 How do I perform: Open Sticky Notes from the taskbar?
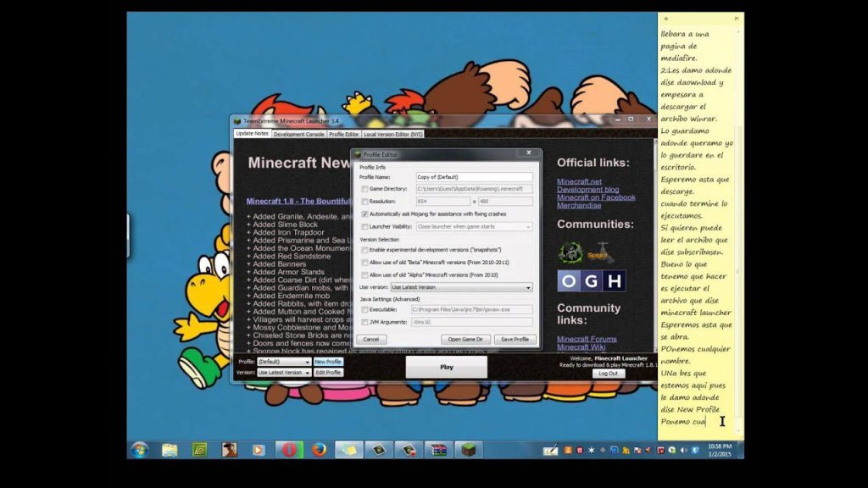(348, 450)
